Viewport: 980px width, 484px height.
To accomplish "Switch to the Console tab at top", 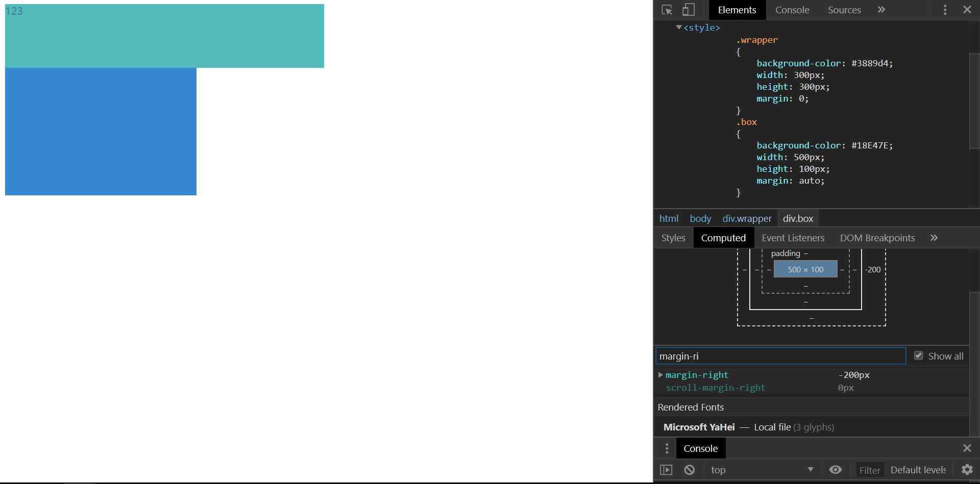I will [x=792, y=10].
